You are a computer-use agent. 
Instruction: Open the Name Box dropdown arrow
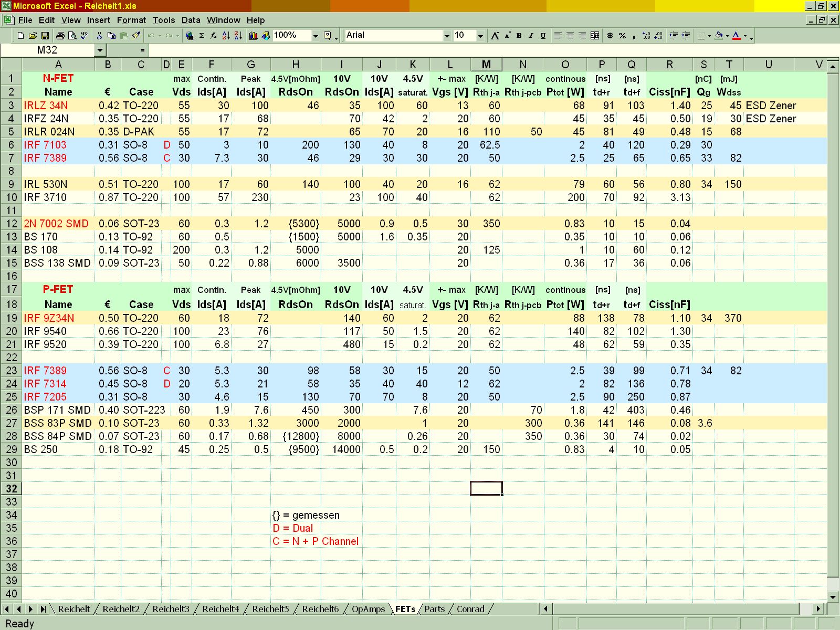[x=100, y=50]
